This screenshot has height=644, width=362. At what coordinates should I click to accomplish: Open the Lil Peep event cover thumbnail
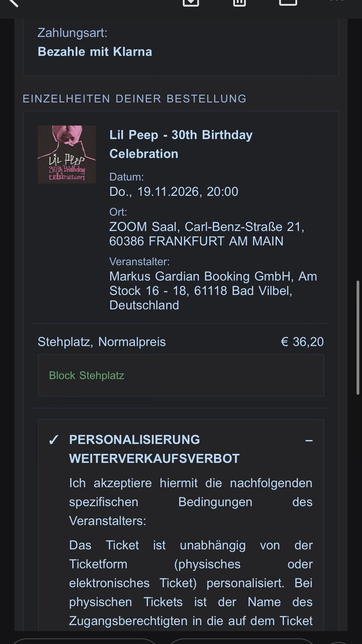(67, 154)
